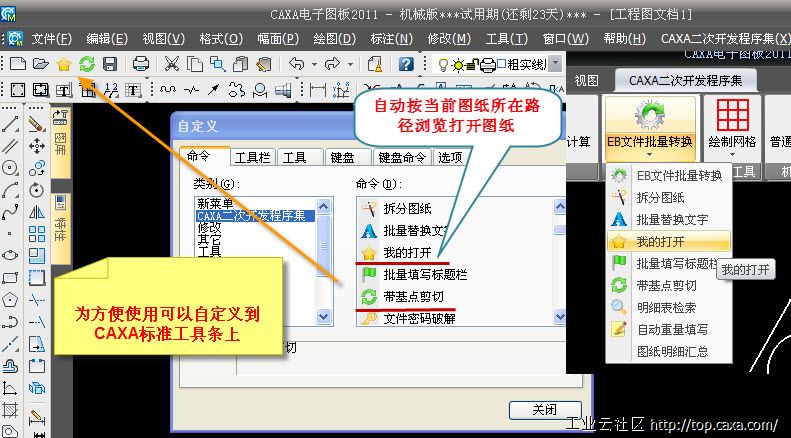Open the 图库 side panel tab

(61, 143)
